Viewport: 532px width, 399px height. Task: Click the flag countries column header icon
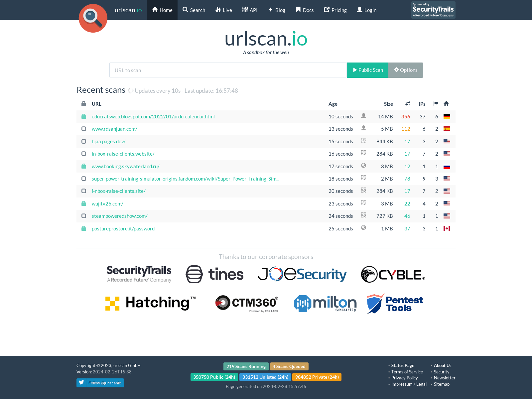[436, 104]
